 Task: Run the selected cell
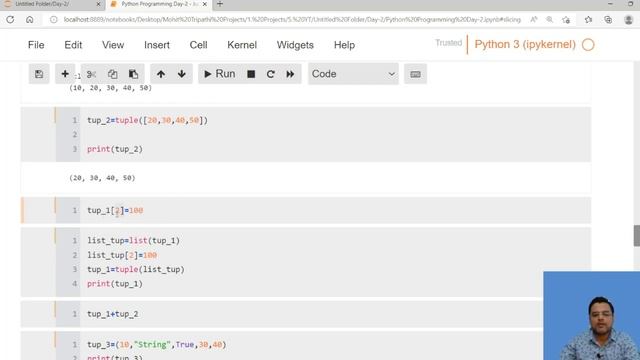point(220,74)
